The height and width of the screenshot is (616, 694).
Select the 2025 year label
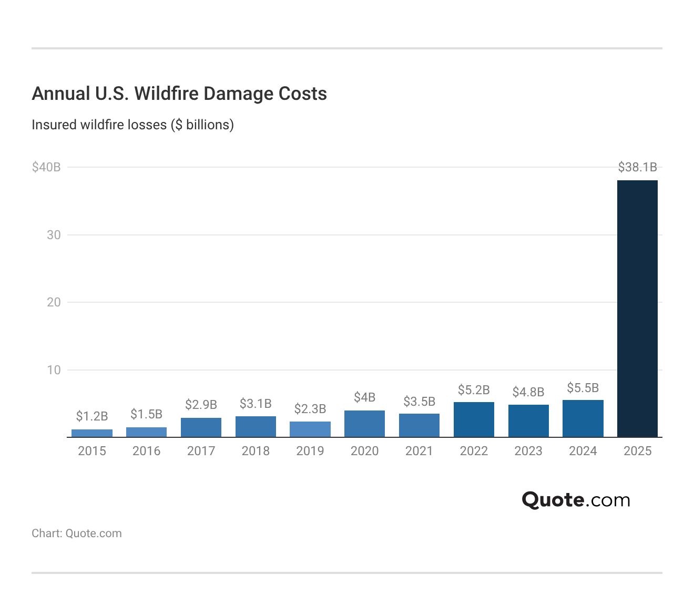tap(638, 451)
